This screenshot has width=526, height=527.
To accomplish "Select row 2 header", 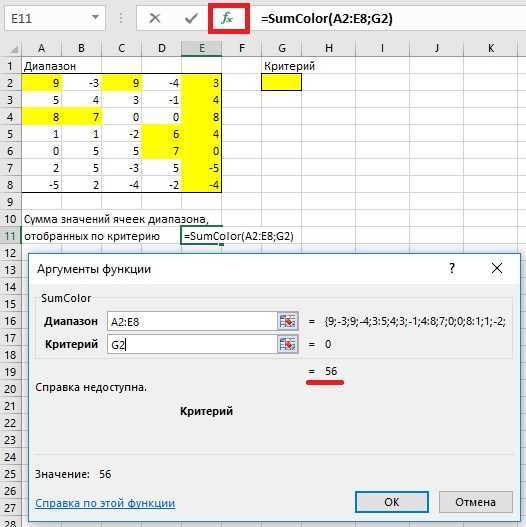I will [x=10, y=82].
